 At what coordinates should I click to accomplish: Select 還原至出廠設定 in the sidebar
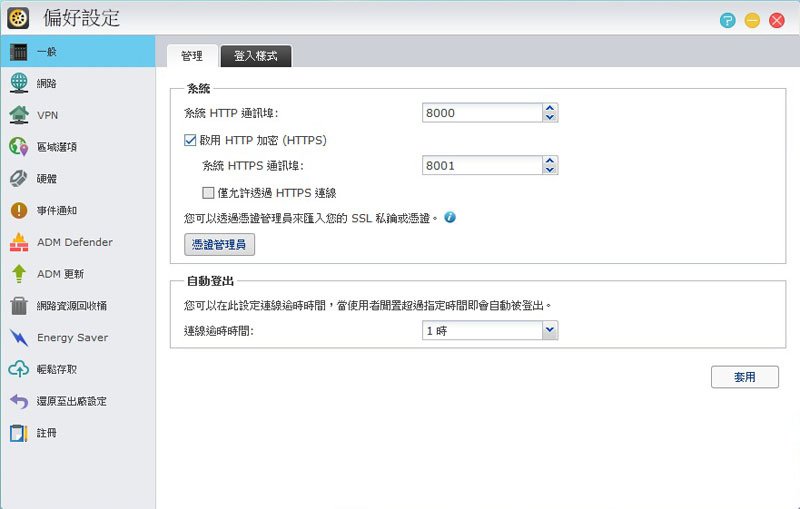(78, 401)
